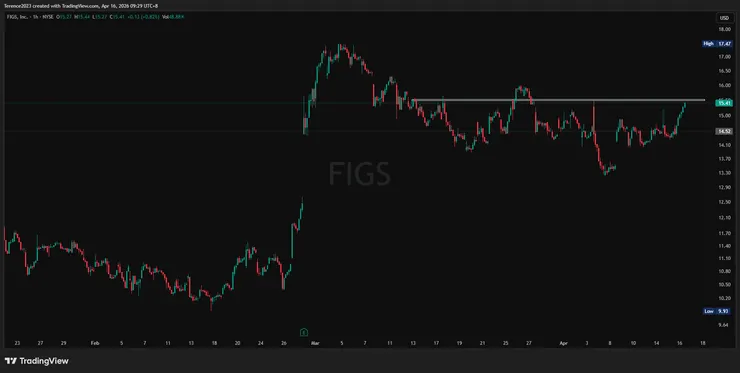Image resolution: width=740 pixels, height=373 pixels.
Task: Click the 'Mar' date axis label
Action: pos(315,343)
